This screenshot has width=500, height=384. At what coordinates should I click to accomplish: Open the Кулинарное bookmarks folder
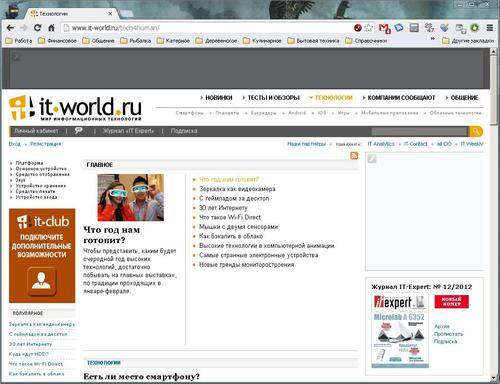262,41
